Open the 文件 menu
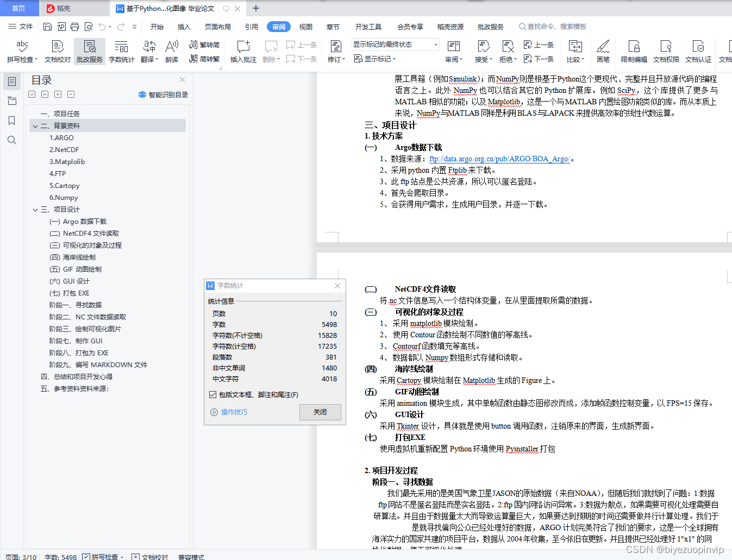 [21, 27]
